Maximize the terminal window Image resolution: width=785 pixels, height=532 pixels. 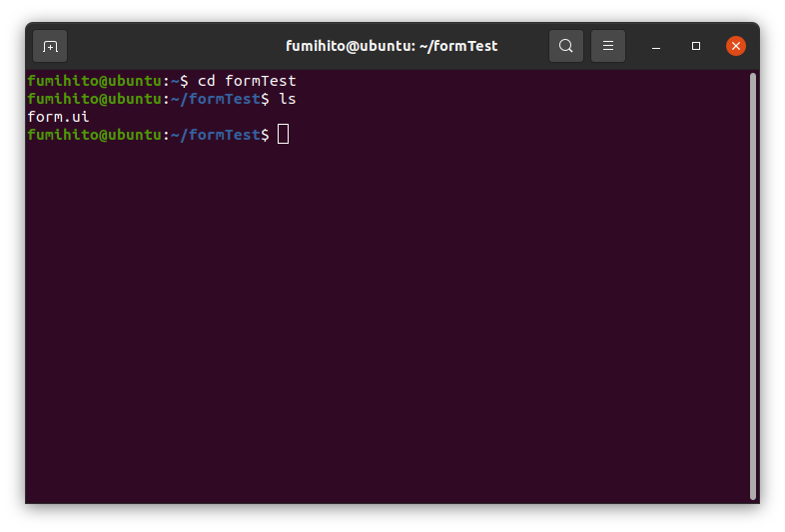point(696,46)
